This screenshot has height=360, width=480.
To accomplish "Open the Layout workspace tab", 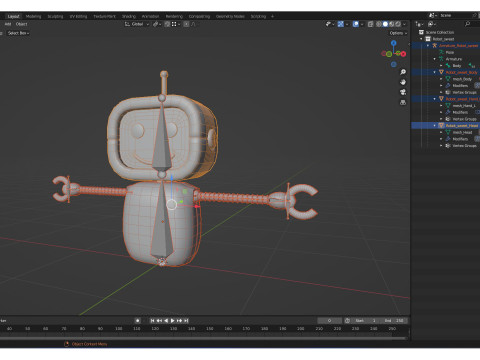I will (14, 16).
